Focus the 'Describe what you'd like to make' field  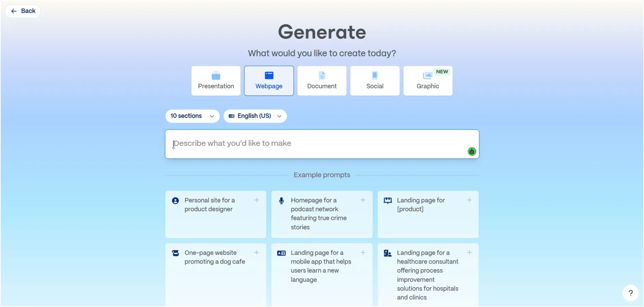[322, 144]
